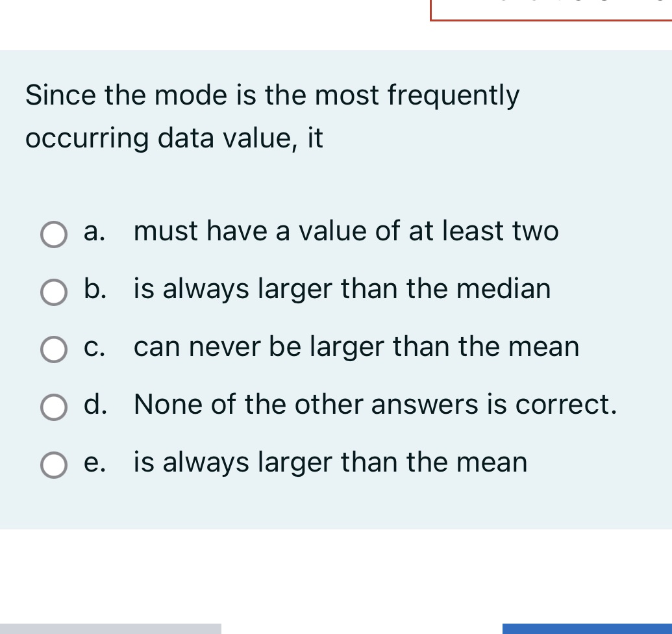Viewport: 672px width, 634px height.
Task: Select radio button for option c
Action: click(54, 350)
